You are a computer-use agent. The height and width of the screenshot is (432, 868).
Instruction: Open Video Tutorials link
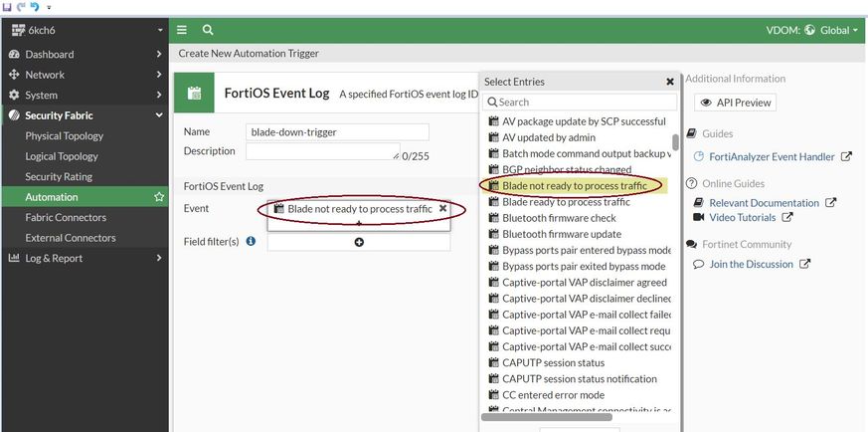tap(743, 218)
